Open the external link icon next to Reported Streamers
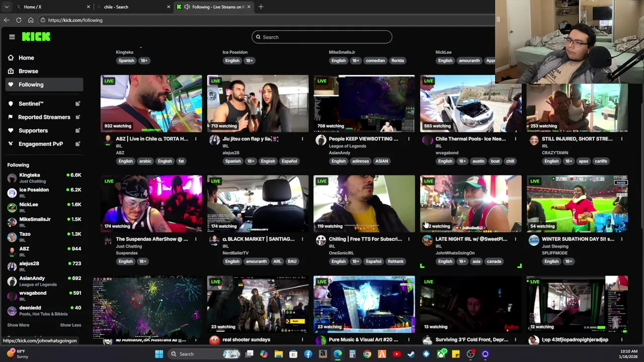This screenshot has height=362, width=644. pyautogui.click(x=77, y=117)
